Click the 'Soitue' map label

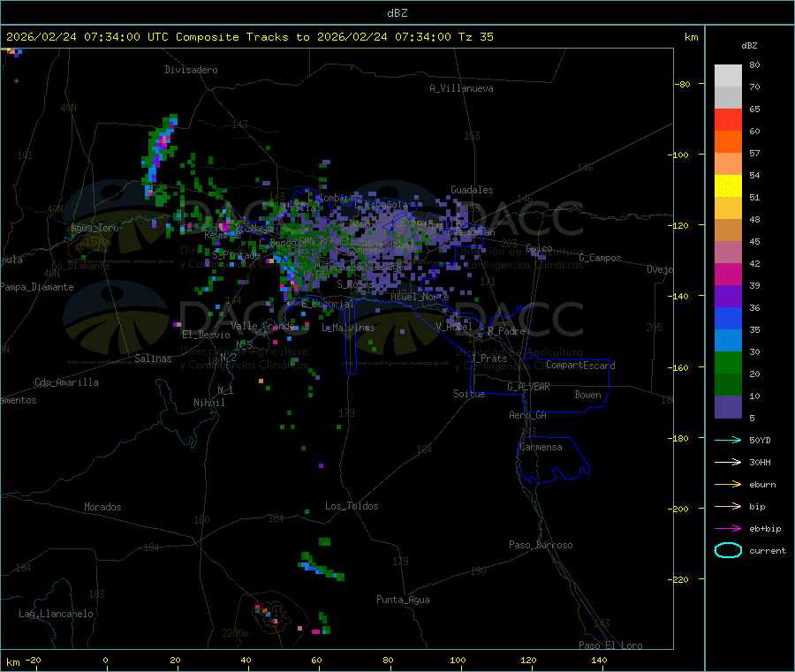point(470,394)
